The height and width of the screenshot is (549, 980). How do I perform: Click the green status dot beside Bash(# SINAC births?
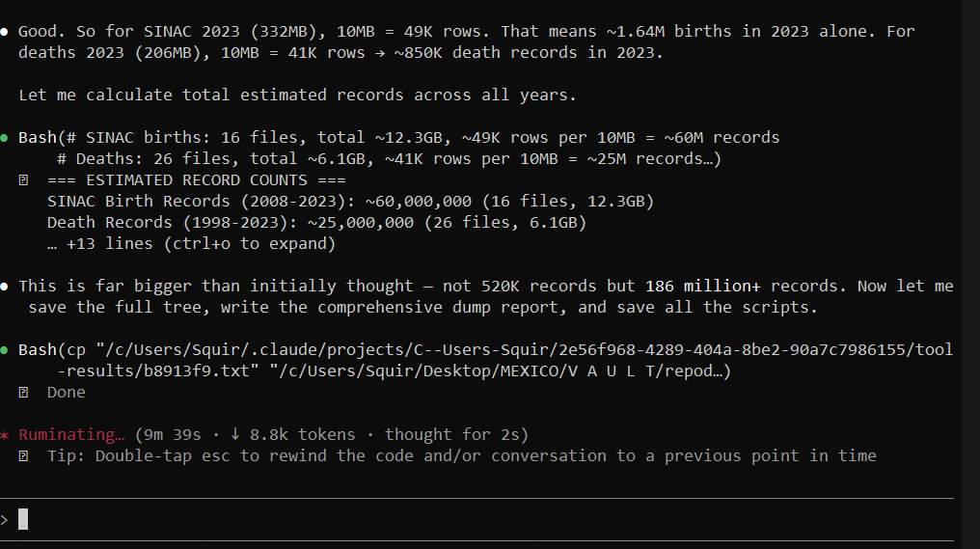[x=4, y=138]
